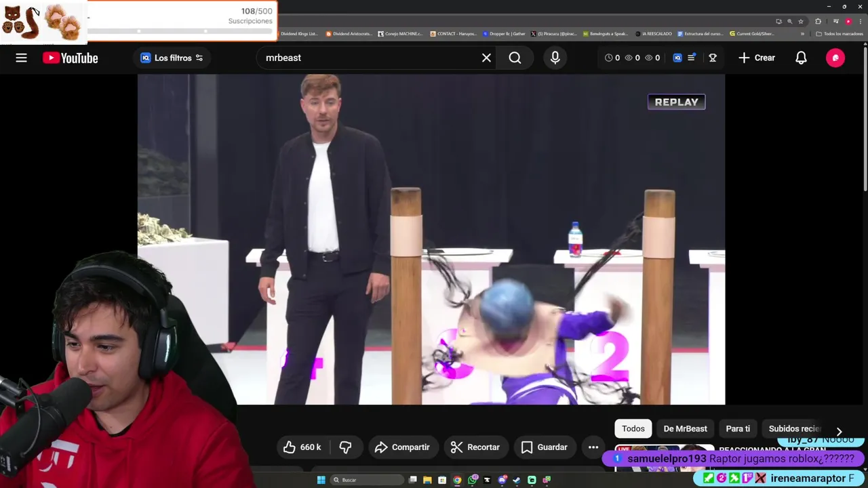Select the Todos chip
868x488 pixels.
pyautogui.click(x=633, y=428)
